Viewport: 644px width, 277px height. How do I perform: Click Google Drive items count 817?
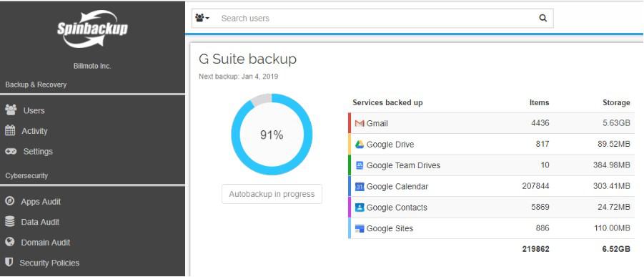coord(543,144)
